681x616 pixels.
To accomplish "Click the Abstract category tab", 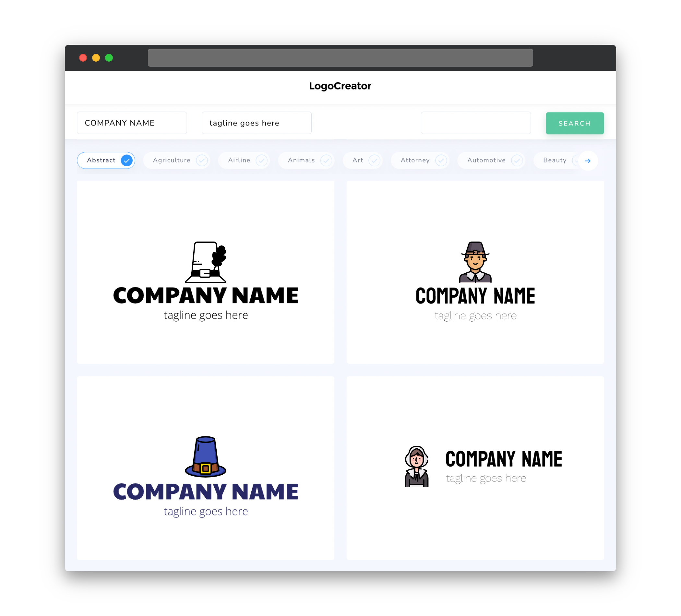I will [x=106, y=160].
